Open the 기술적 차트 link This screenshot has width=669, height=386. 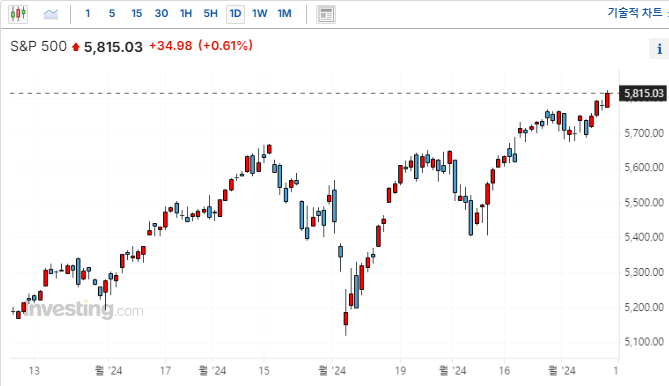tap(635, 13)
